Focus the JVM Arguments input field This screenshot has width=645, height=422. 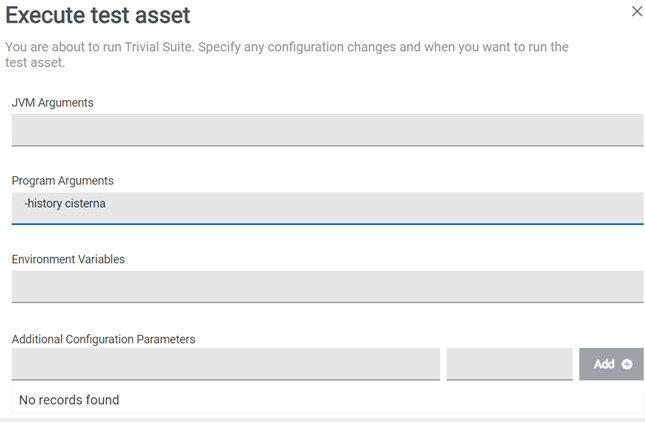click(327, 129)
